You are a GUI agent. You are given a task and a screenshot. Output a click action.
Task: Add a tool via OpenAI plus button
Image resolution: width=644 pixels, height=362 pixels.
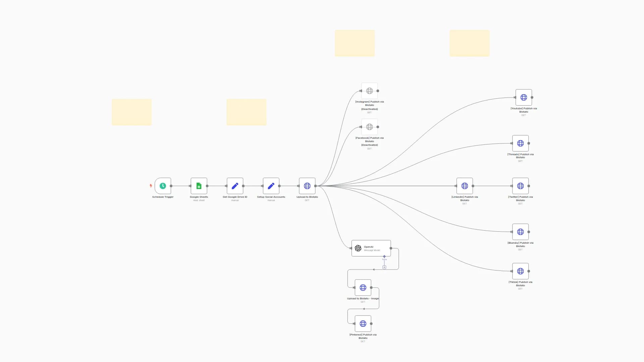click(x=384, y=267)
